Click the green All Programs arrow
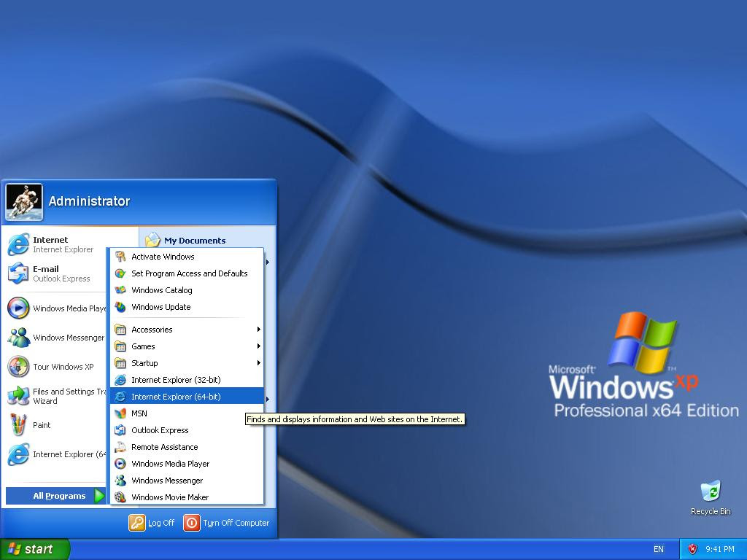Image resolution: width=747 pixels, height=560 pixels. click(x=99, y=496)
